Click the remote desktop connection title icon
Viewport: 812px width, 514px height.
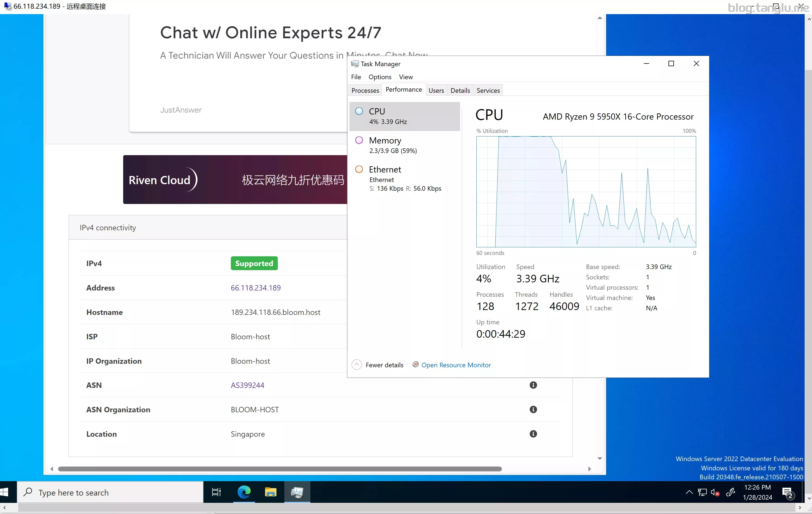coord(7,6)
